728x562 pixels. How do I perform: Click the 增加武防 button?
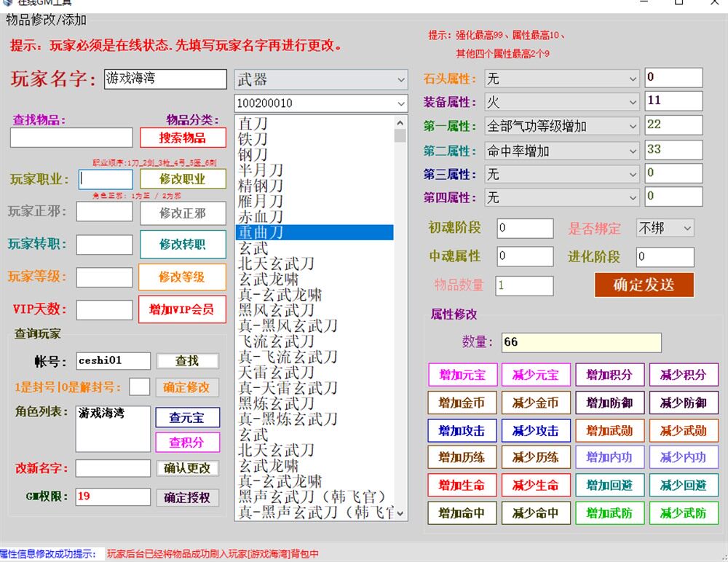609,513
